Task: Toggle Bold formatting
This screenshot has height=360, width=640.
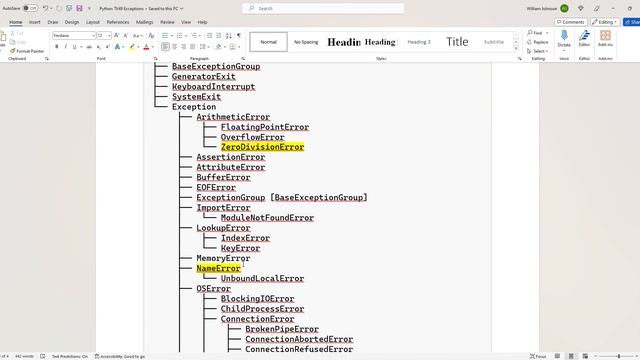Action: click(x=57, y=47)
